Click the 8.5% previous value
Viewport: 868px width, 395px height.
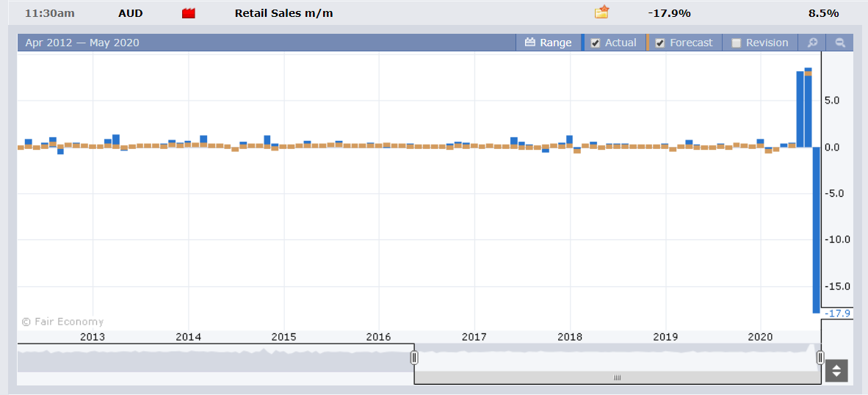(x=824, y=13)
